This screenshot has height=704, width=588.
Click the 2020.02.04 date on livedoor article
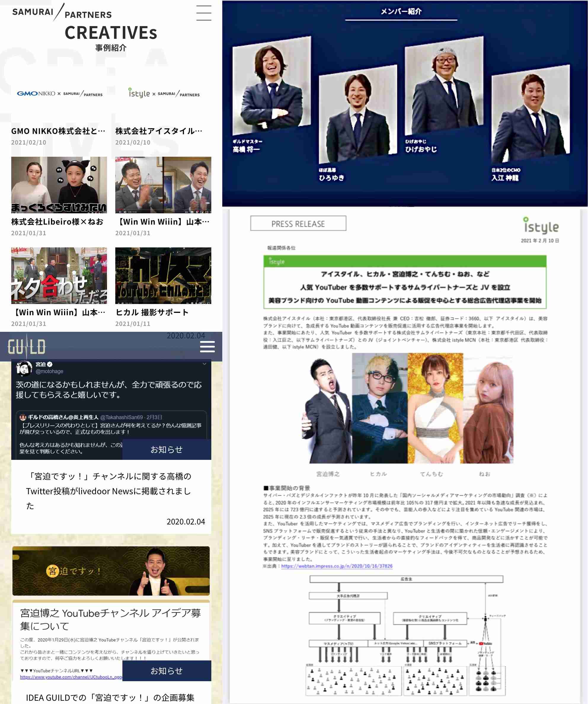pyautogui.click(x=186, y=522)
